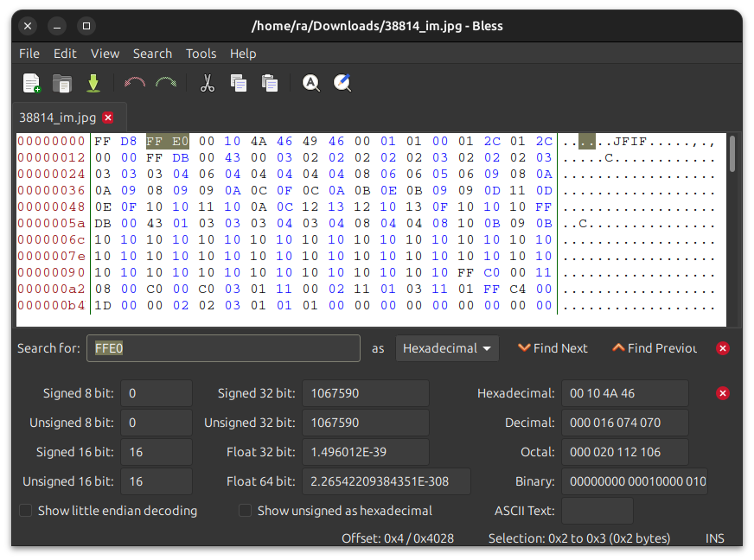Open the Tools menu

tap(201, 54)
